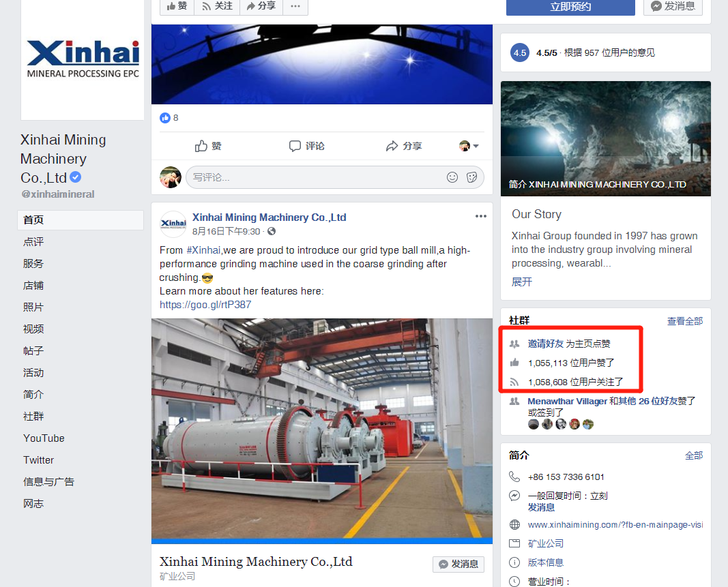The width and height of the screenshot is (728, 587).
Task: Click 查看全部 in the community section
Action: click(x=685, y=321)
